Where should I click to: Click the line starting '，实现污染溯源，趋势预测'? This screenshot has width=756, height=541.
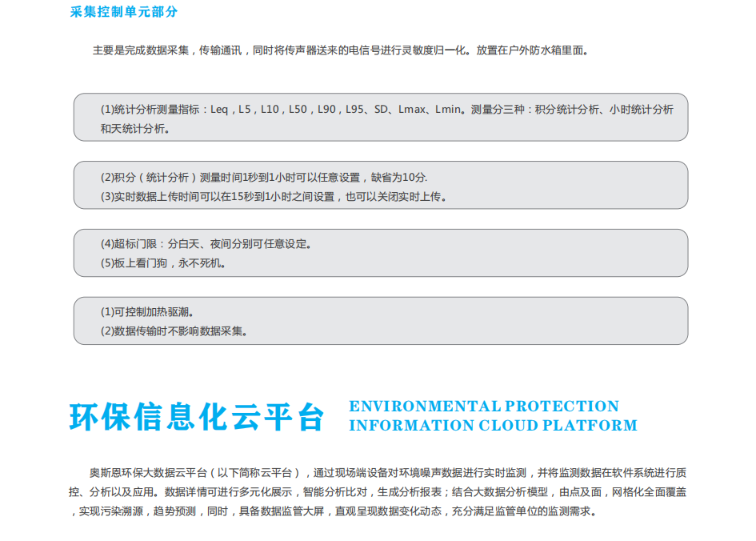333,511
